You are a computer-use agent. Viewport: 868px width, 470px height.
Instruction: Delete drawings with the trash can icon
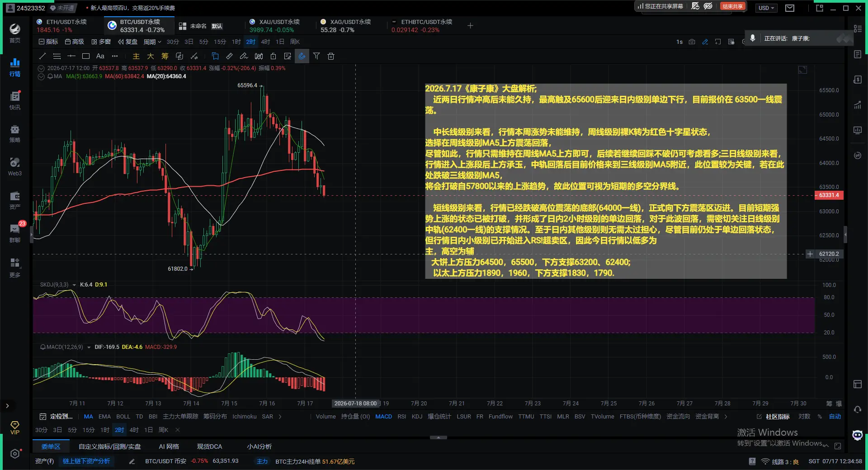pos(331,56)
